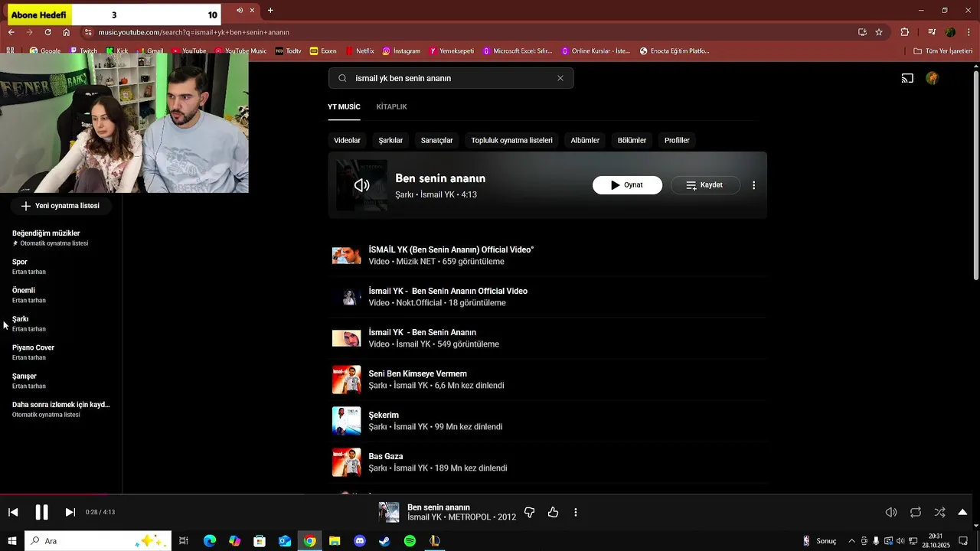The height and width of the screenshot is (551, 980).
Task: Open Tüm Yer İşaretleri bookmarks folder
Action: point(942,51)
